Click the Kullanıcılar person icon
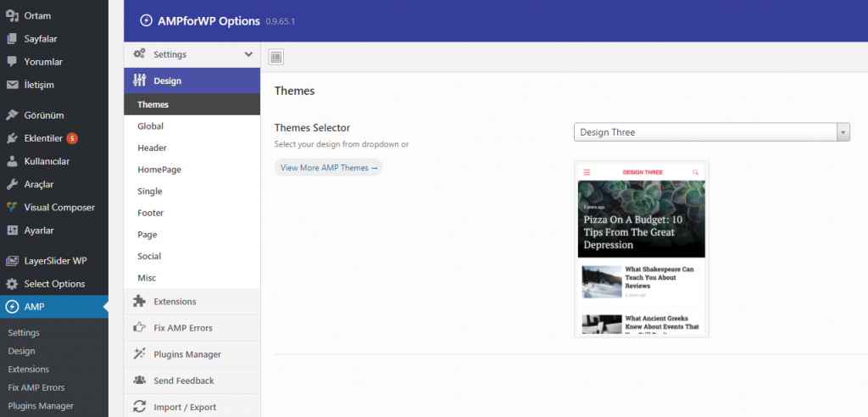 (x=12, y=162)
